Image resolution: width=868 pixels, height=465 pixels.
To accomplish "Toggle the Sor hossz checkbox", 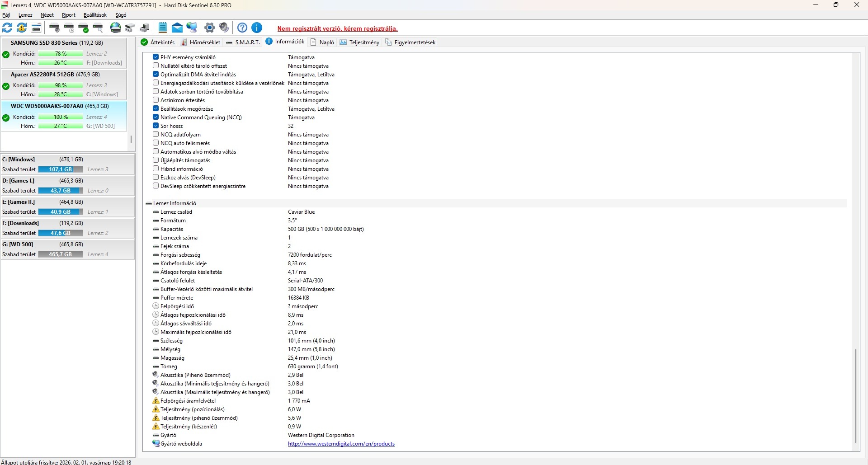I will [x=156, y=126].
